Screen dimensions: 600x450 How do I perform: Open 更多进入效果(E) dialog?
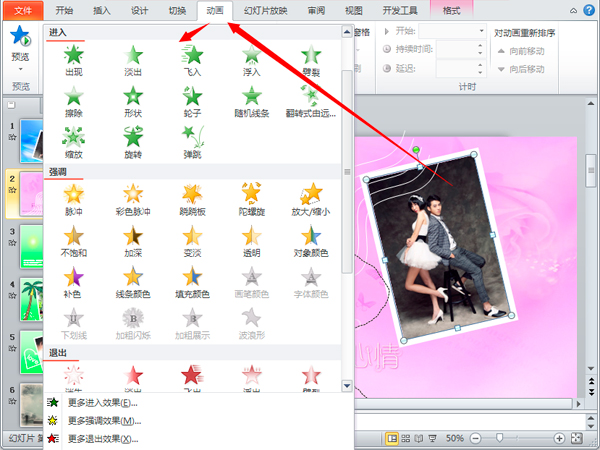pos(103,403)
